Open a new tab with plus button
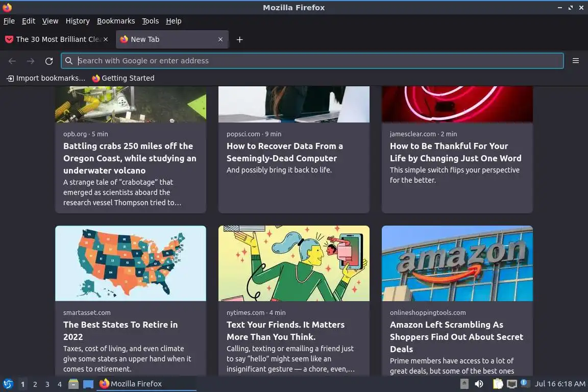Screen dimensions: 588x392 239,39
